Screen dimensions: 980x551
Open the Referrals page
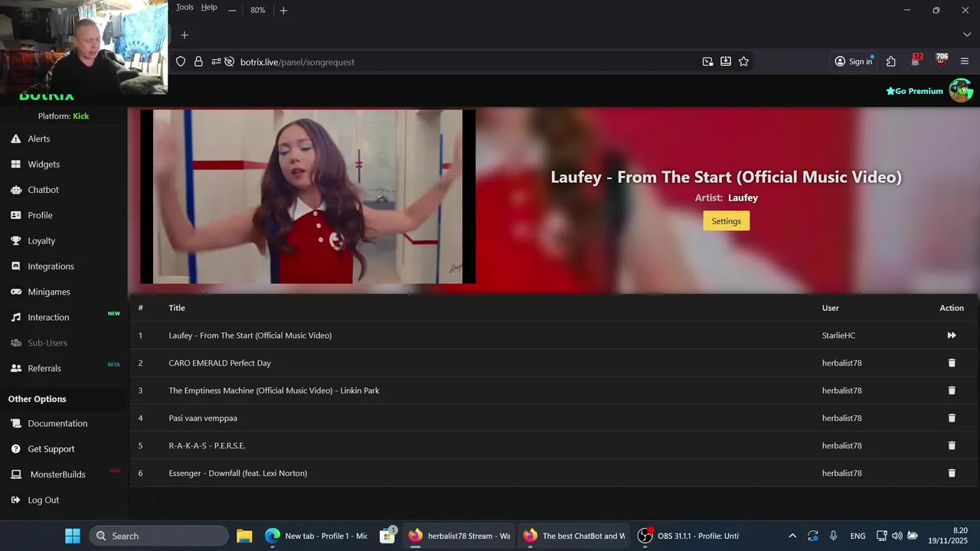point(44,368)
